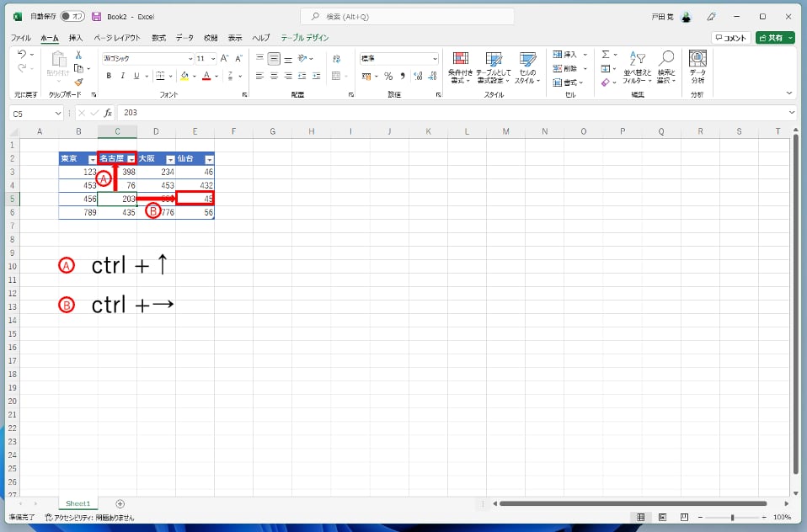
Task: Open filter dropdown for 東京 column
Action: point(92,159)
